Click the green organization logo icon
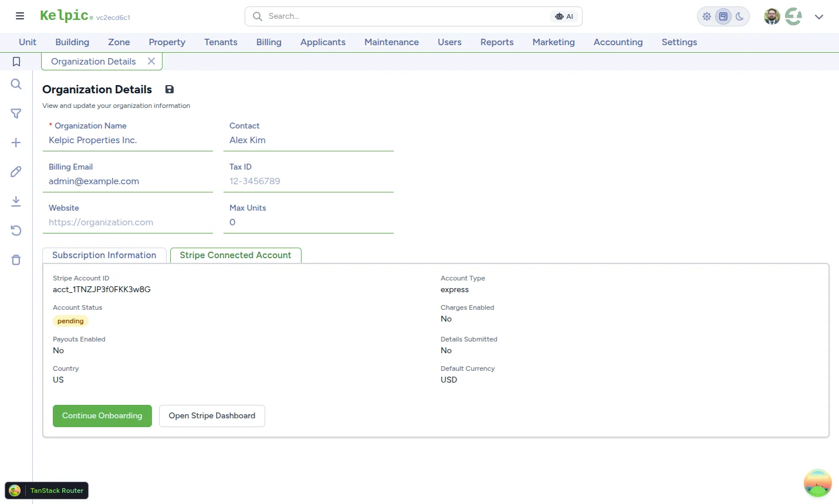839x504 pixels. coord(794,16)
